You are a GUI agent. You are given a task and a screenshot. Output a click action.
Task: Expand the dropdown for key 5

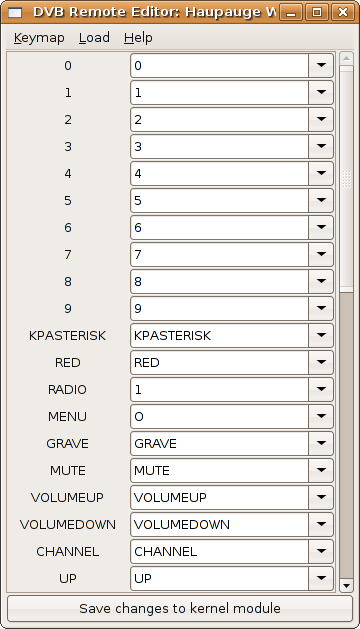coord(321,200)
